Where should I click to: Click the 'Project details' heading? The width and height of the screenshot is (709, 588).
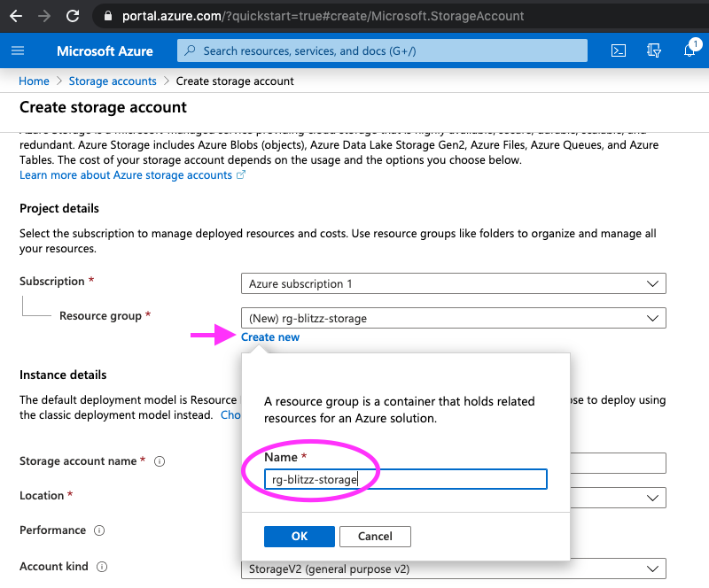tap(59, 208)
